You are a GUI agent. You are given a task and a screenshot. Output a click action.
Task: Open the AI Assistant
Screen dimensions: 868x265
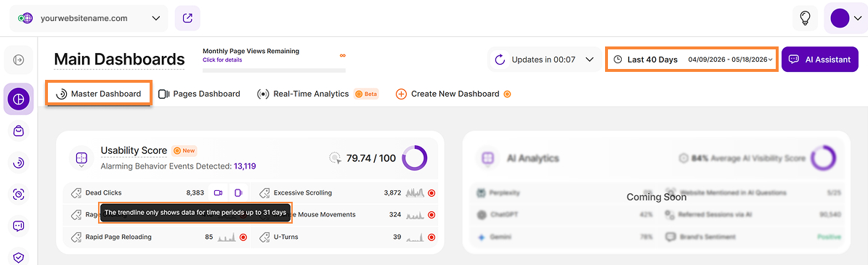[820, 60]
